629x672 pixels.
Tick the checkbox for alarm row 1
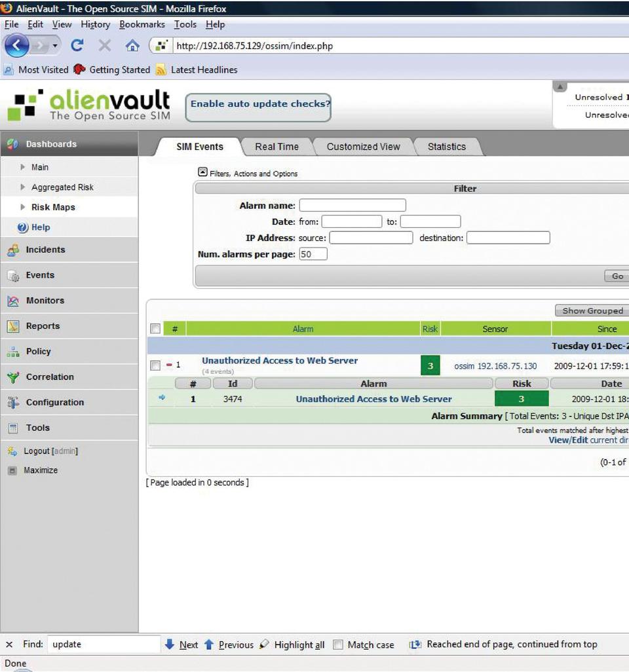(156, 365)
